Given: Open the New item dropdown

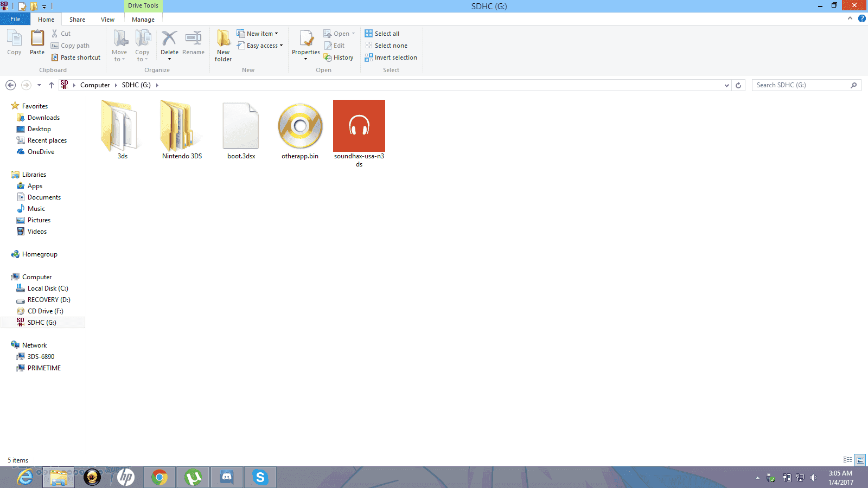Looking at the screenshot, I should coord(257,34).
